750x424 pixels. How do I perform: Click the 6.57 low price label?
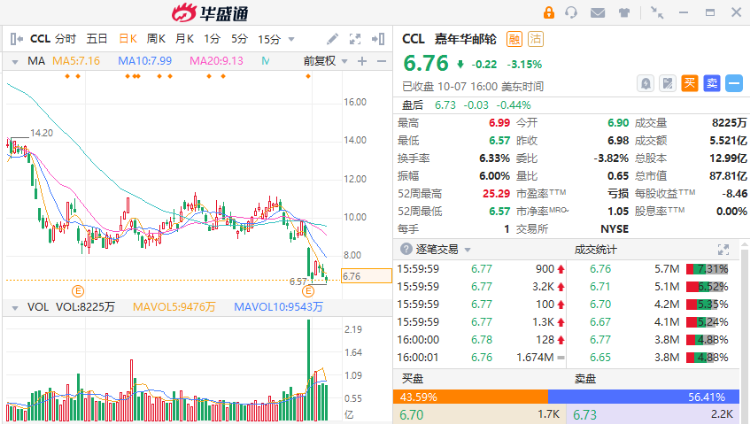pos(298,282)
